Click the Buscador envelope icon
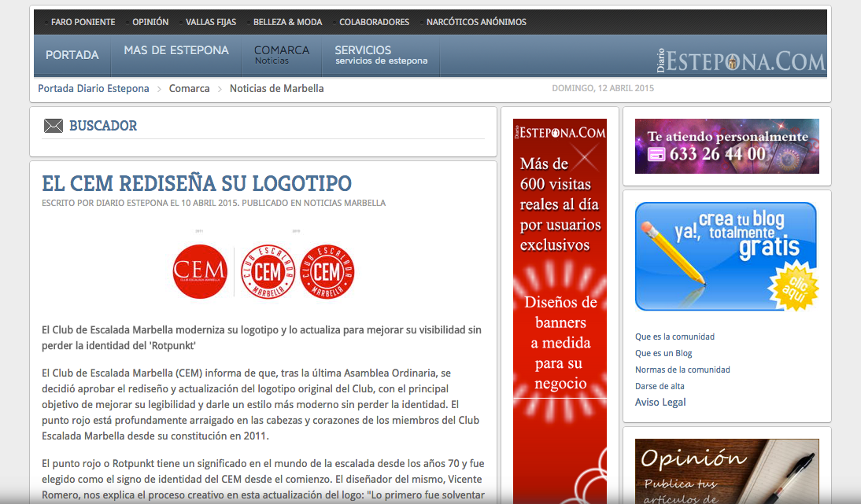 click(x=53, y=126)
